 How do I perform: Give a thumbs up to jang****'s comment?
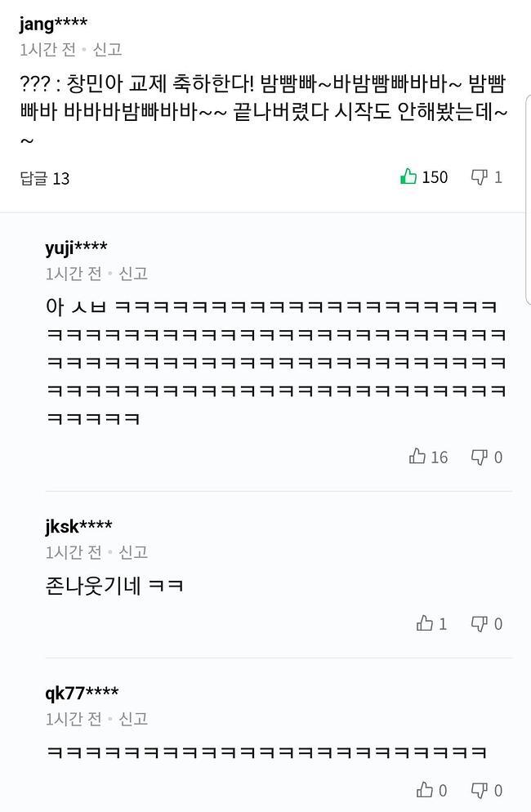[x=409, y=176]
